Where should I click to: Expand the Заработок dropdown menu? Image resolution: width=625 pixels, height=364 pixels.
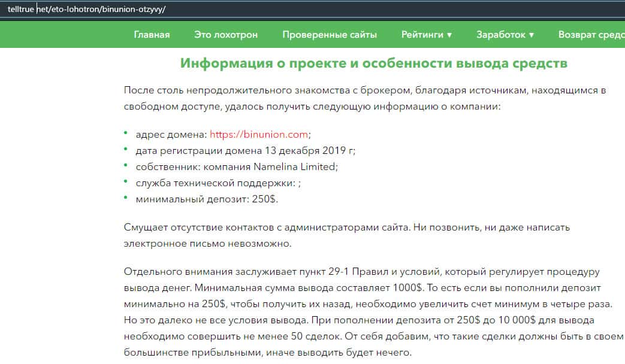click(x=505, y=35)
